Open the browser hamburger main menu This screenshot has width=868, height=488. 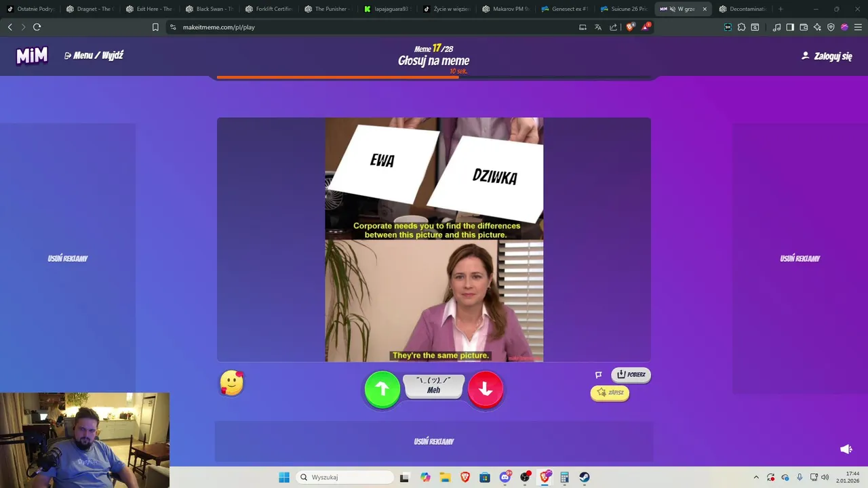coord(858,27)
